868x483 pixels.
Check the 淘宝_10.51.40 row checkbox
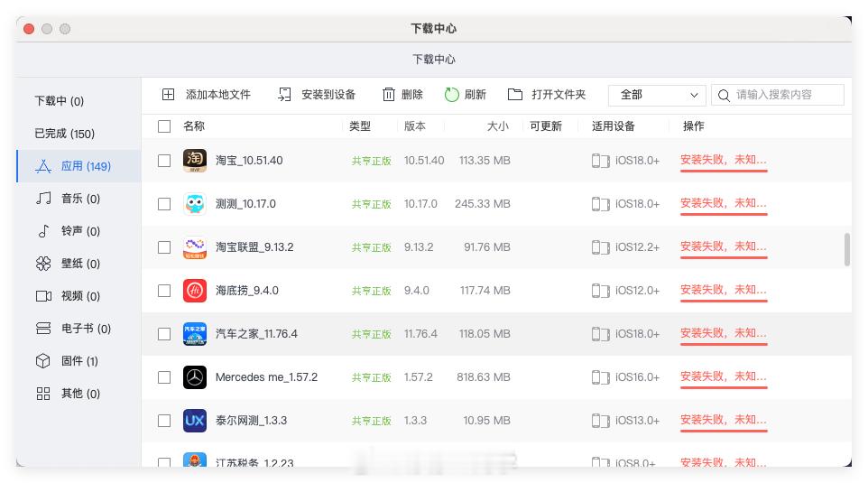164,161
